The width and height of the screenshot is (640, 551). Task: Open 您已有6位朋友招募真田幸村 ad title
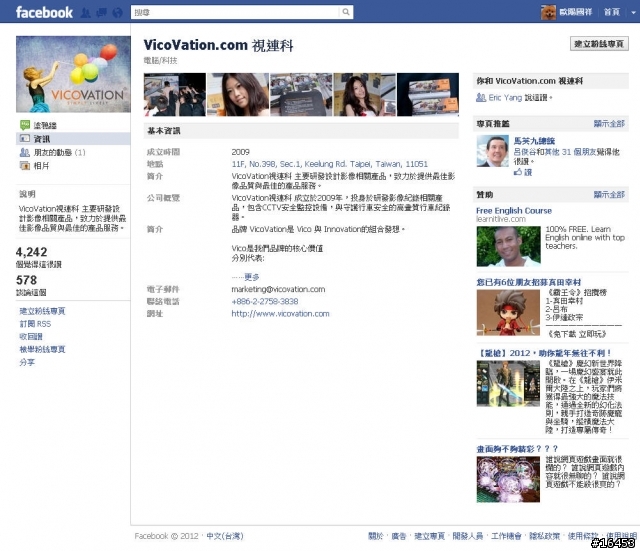pyautogui.click(x=529, y=282)
